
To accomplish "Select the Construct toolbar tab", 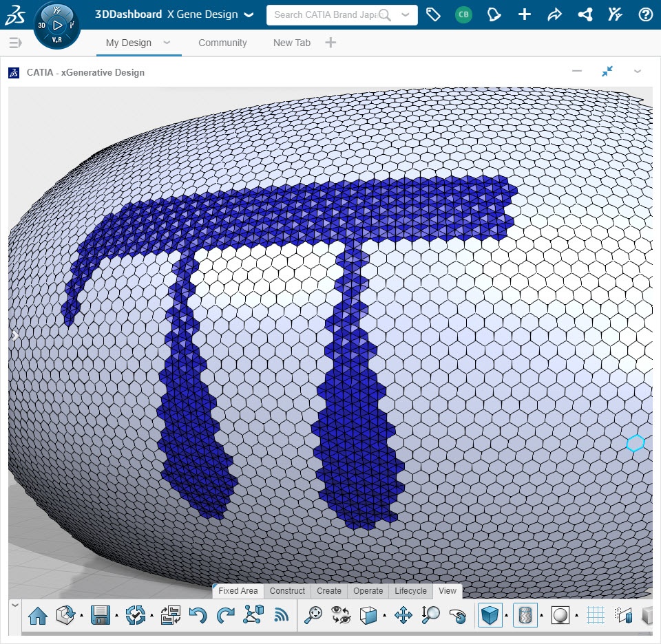I will click(287, 591).
